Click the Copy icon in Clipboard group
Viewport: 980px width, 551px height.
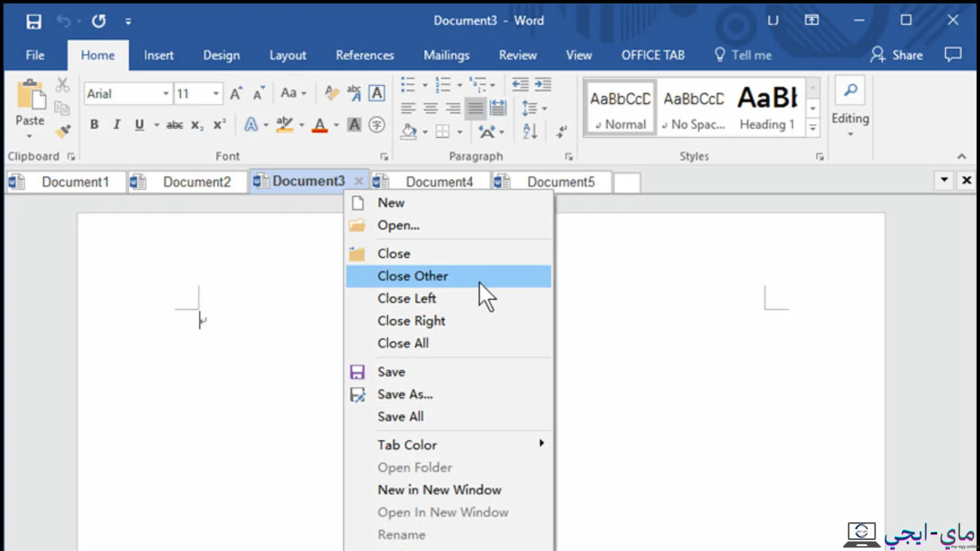point(62,108)
